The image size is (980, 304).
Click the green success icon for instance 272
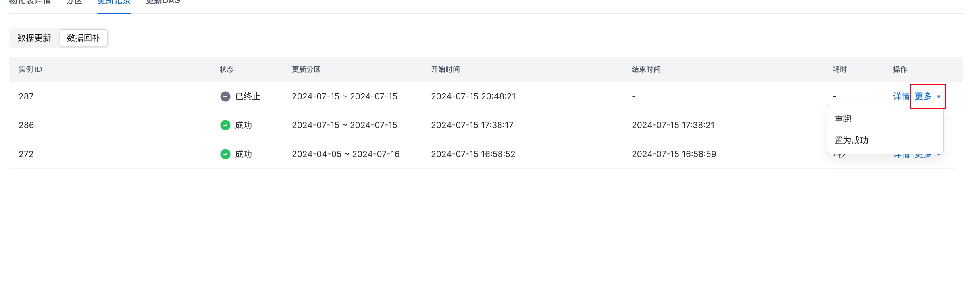tap(225, 154)
